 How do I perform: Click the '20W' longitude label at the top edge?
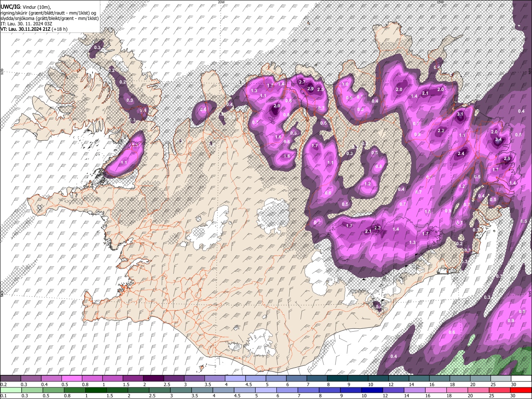pos(221,2)
